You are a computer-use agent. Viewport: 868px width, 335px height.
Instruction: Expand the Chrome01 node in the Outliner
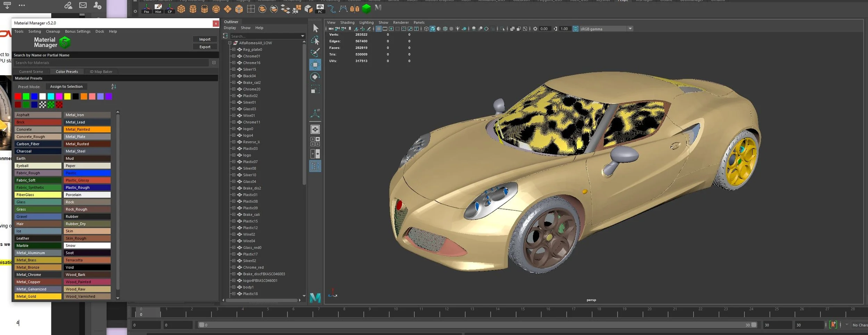tap(234, 56)
